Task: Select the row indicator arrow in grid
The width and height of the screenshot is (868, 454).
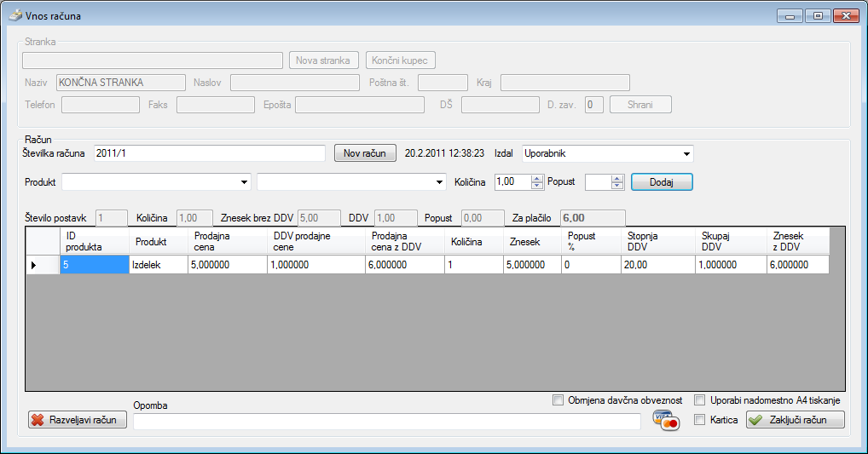Action: [34, 265]
